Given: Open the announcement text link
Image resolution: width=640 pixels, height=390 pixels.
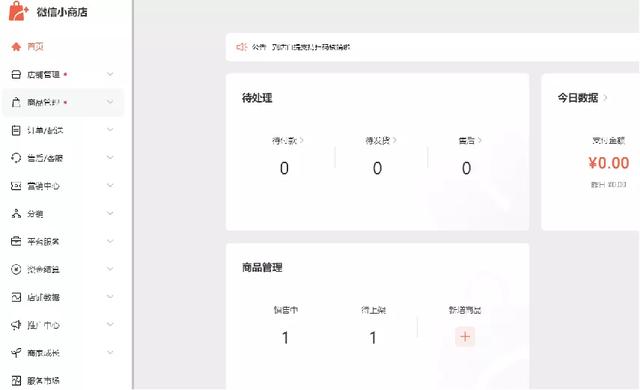Looking at the screenshot, I should click(x=311, y=47).
